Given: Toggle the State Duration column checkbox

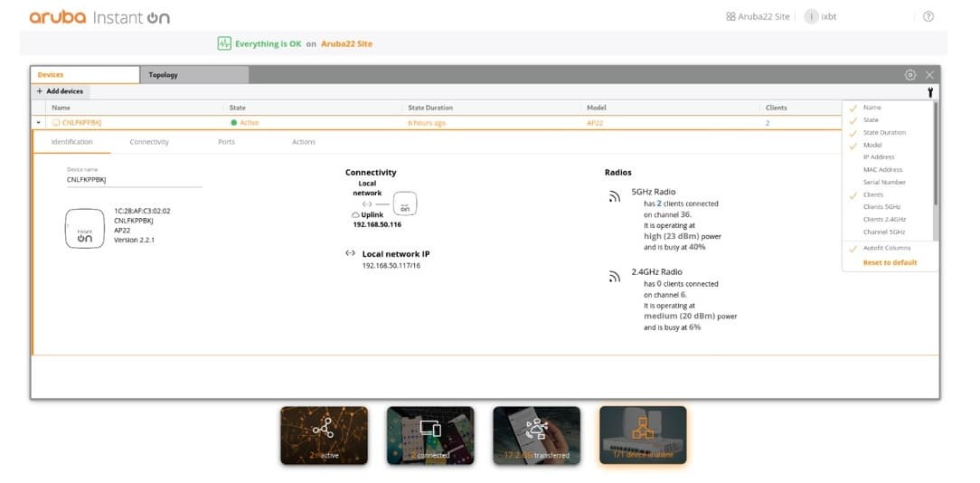Looking at the screenshot, I should (x=853, y=133).
